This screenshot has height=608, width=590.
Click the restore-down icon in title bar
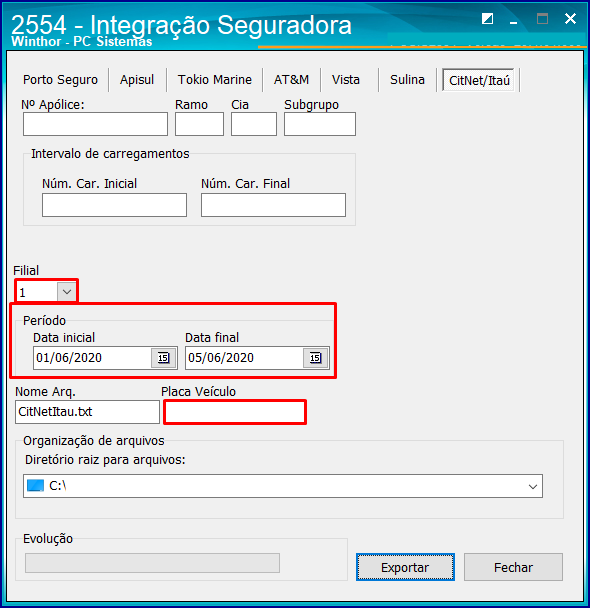tap(487, 18)
